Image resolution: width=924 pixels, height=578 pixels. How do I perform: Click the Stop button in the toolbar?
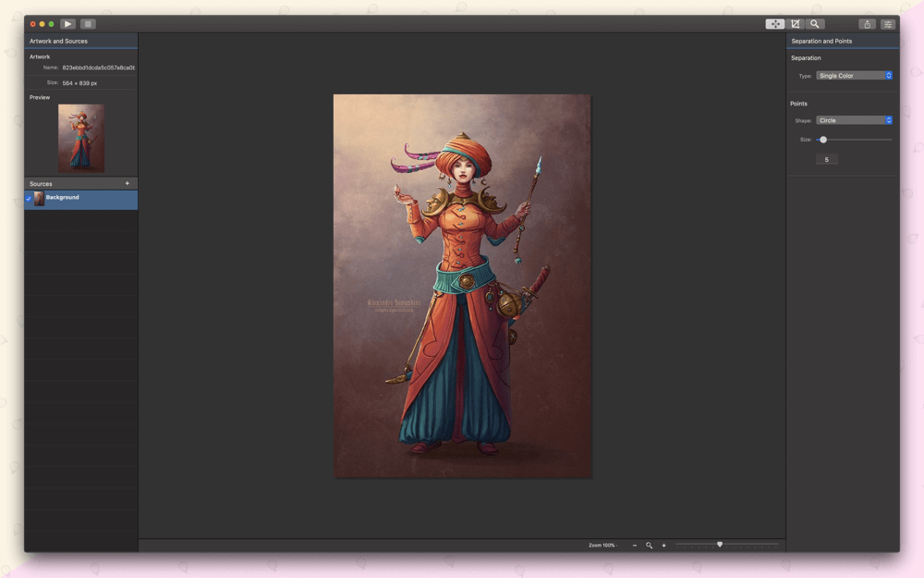[x=88, y=24]
